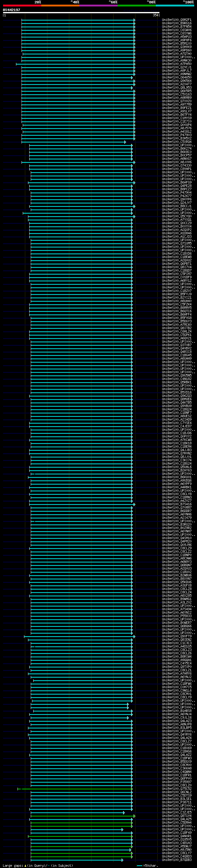Open hit UniRef100_A9P8F6

point(177,40)
